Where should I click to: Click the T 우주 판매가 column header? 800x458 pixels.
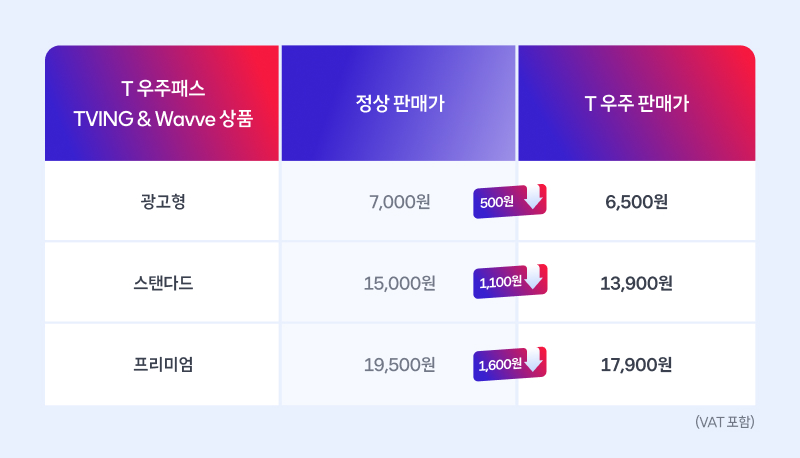(636, 103)
